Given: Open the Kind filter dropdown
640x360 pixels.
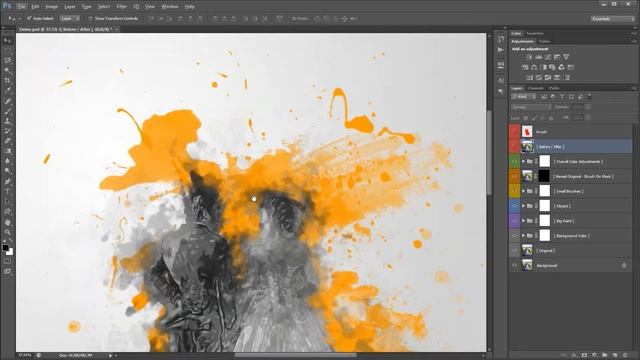Looking at the screenshot, I should (x=524, y=97).
